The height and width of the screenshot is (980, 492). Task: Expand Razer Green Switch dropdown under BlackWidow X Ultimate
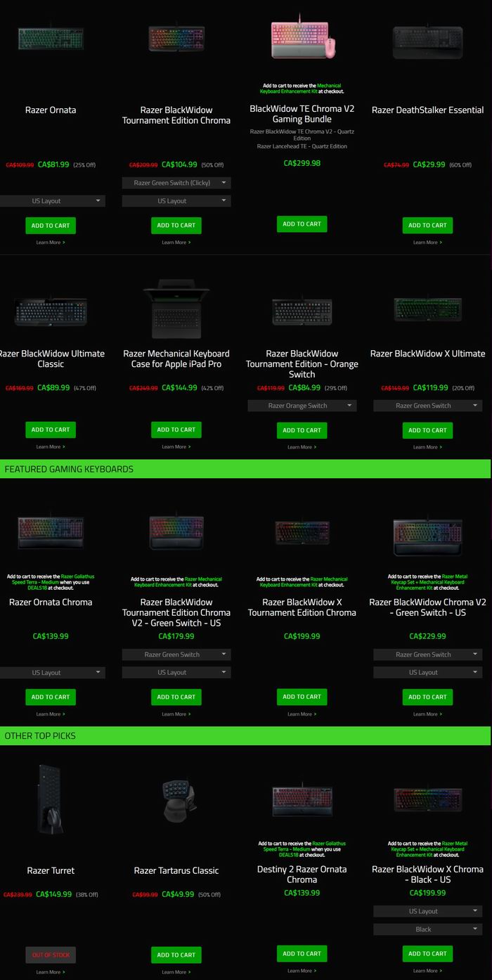click(x=427, y=406)
